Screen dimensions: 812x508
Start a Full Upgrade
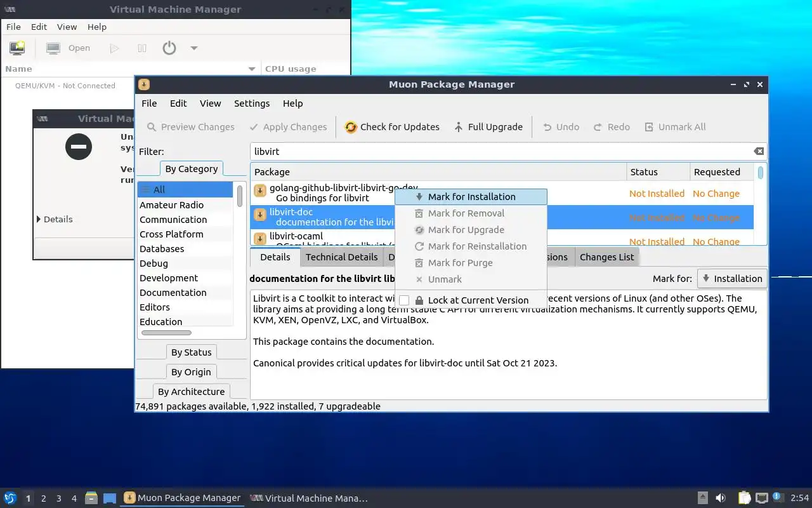coord(488,127)
